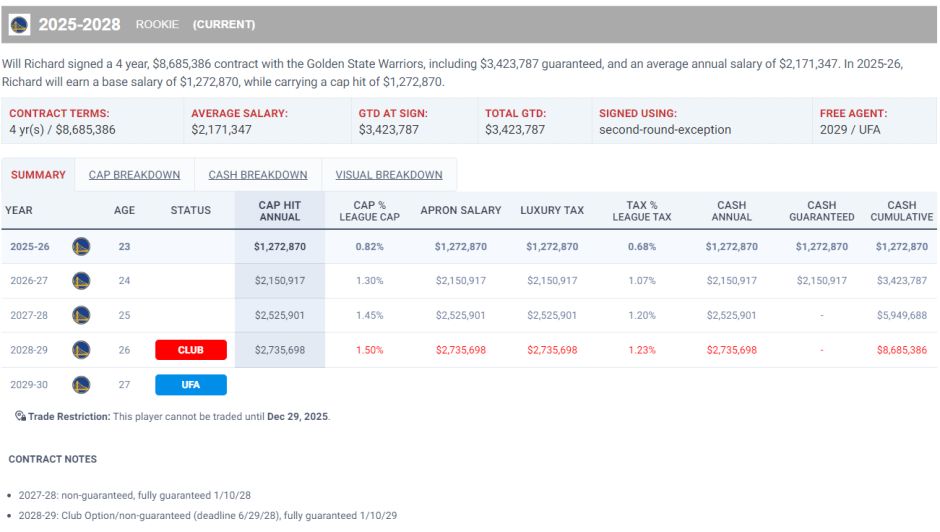Image resolution: width=940 pixels, height=532 pixels.
Task: Click the blue UFA status badge
Action: click(x=191, y=384)
